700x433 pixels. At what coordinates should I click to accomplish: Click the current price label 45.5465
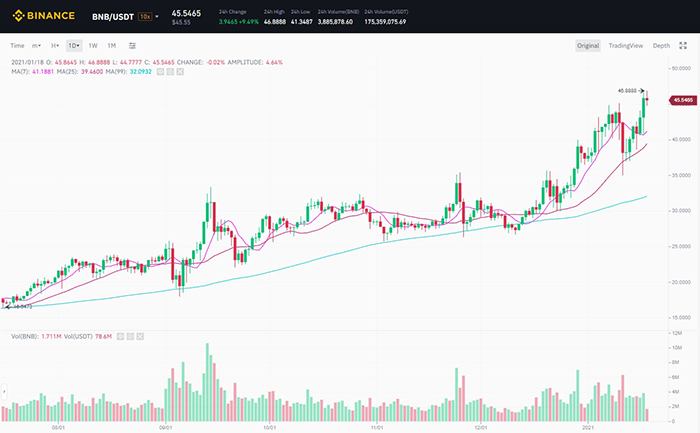683,100
